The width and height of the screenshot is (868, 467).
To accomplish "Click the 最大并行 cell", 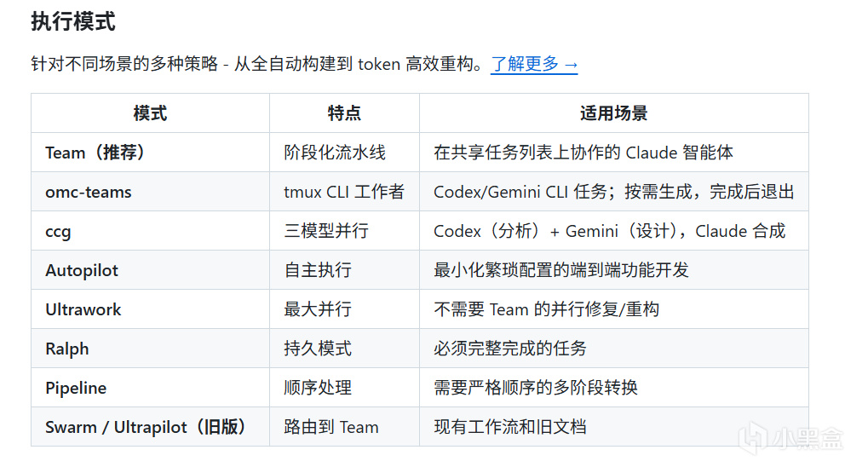I will (344, 309).
